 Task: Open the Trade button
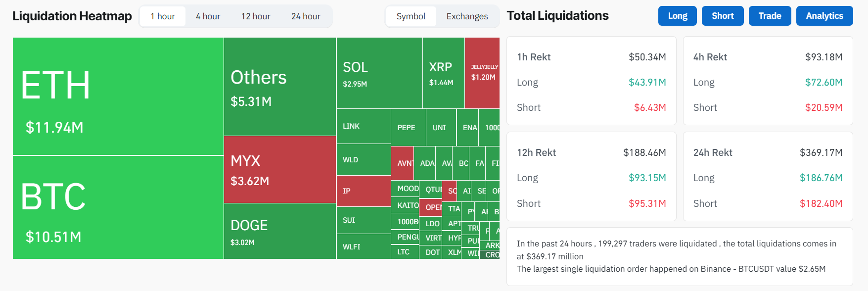pyautogui.click(x=770, y=16)
